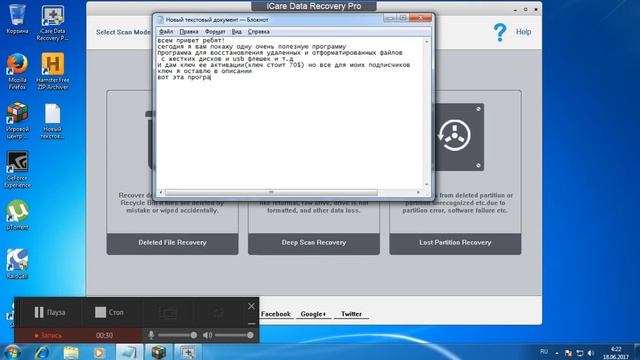The image size is (640, 360).
Task: Open the media player taskbar icon
Action: click(99, 352)
